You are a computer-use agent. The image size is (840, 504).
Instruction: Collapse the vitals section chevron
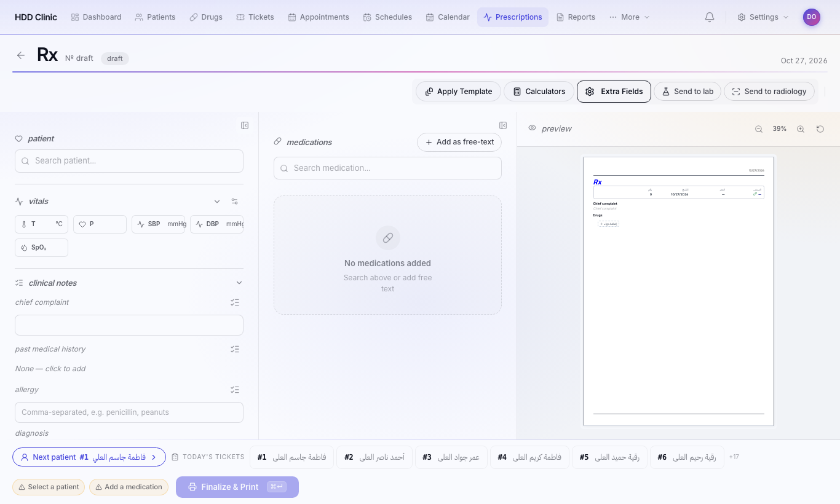tap(217, 202)
